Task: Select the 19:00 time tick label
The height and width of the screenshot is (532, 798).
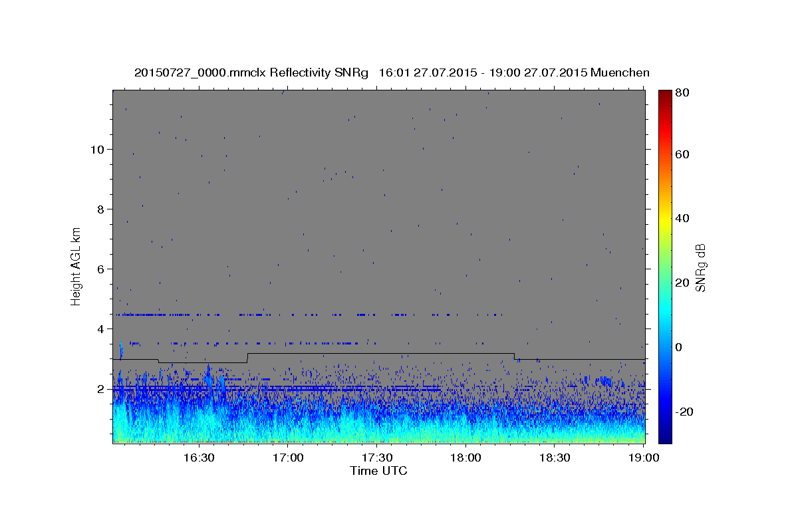Action: pyautogui.click(x=644, y=458)
